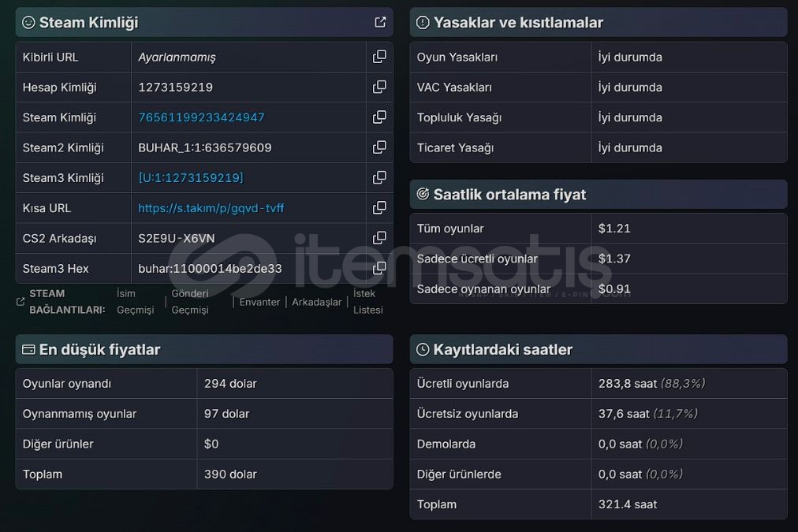
Task: Open the Envanter link
Action: tap(259, 302)
